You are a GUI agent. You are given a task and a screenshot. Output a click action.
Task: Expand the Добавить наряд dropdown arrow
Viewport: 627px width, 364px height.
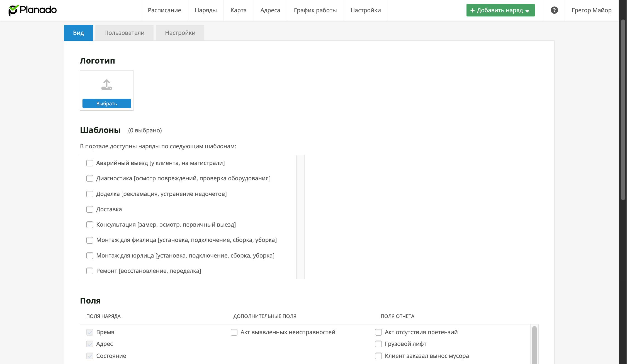click(x=527, y=11)
